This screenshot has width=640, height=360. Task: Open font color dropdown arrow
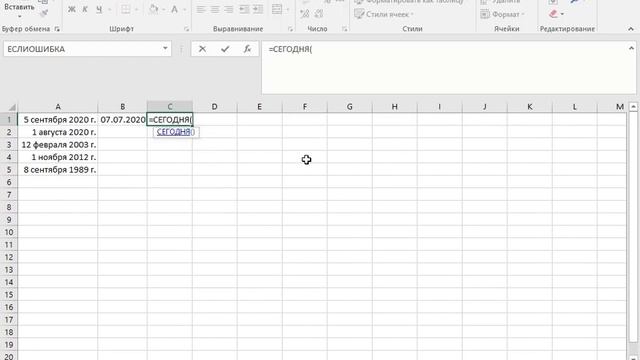(x=184, y=9)
